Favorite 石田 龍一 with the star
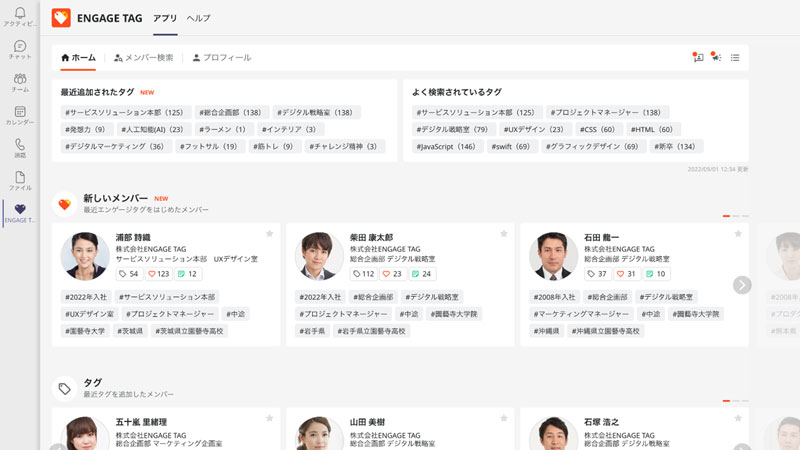The image size is (800, 450). (738, 234)
